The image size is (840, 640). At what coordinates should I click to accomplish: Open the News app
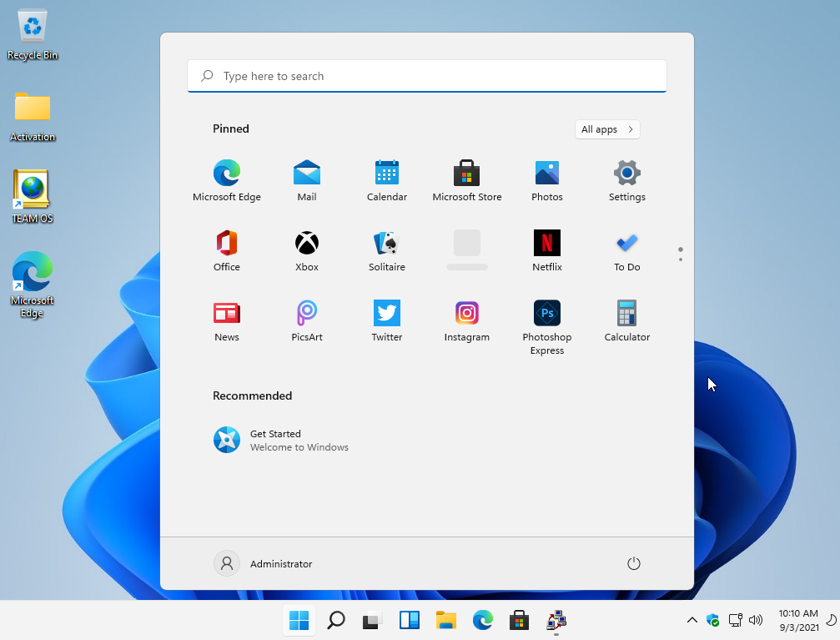click(227, 321)
